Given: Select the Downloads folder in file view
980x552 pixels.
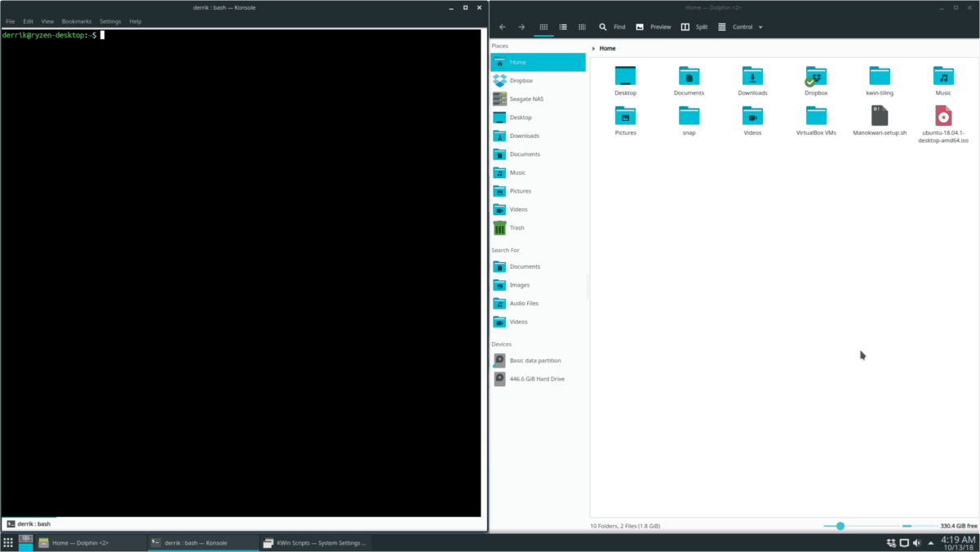Looking at the screenshot, I should pyautogui.click(x=752, y=81).
